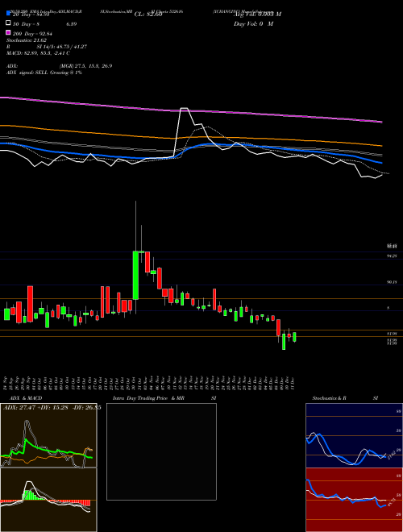Click the 'Stochastics & RSI' panel title
This screenshot has width=403, height=532.
pyautogui.click(x=345, y=398)
